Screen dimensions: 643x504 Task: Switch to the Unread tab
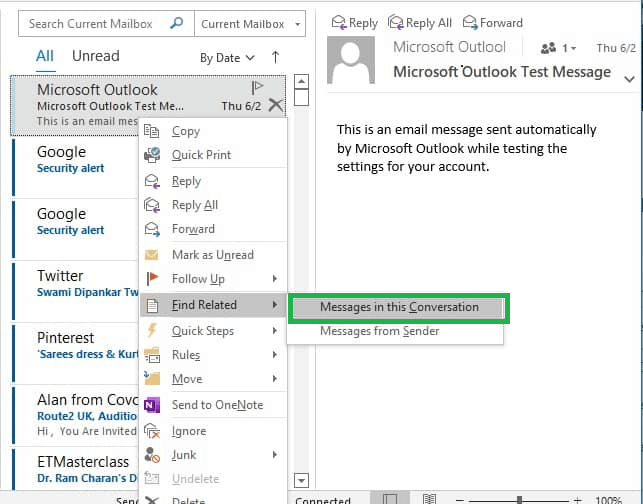pyautogui.click(x=96, y=56)
